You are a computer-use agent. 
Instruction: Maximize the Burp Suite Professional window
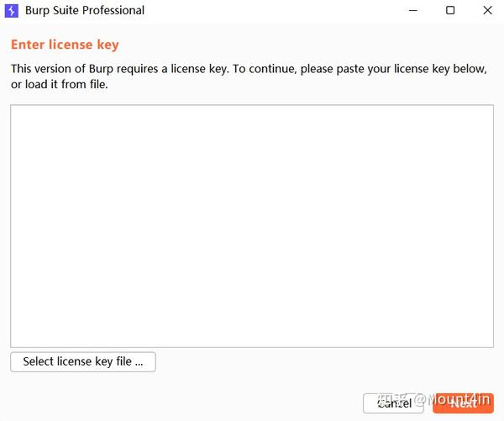click(x=450, y=11)
